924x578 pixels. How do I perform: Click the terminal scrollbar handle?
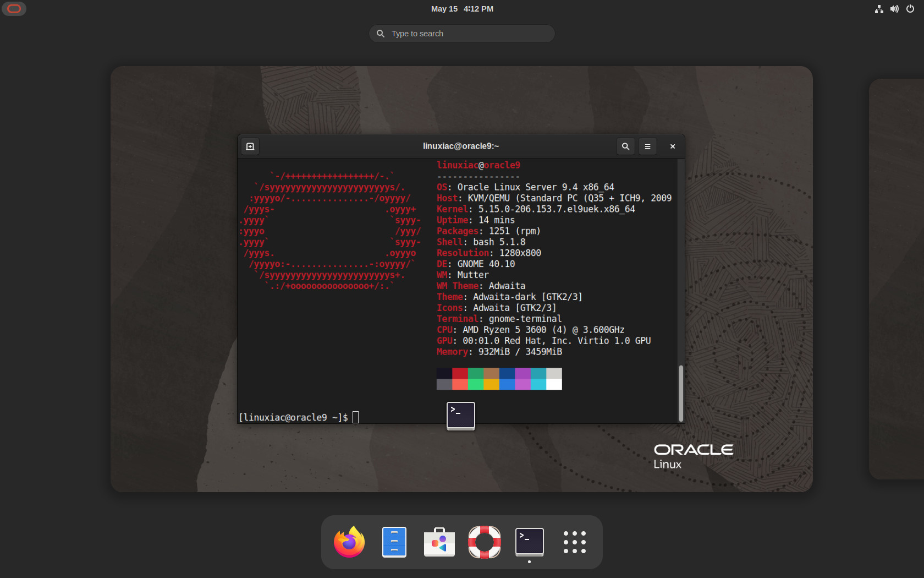click(681, 393)
